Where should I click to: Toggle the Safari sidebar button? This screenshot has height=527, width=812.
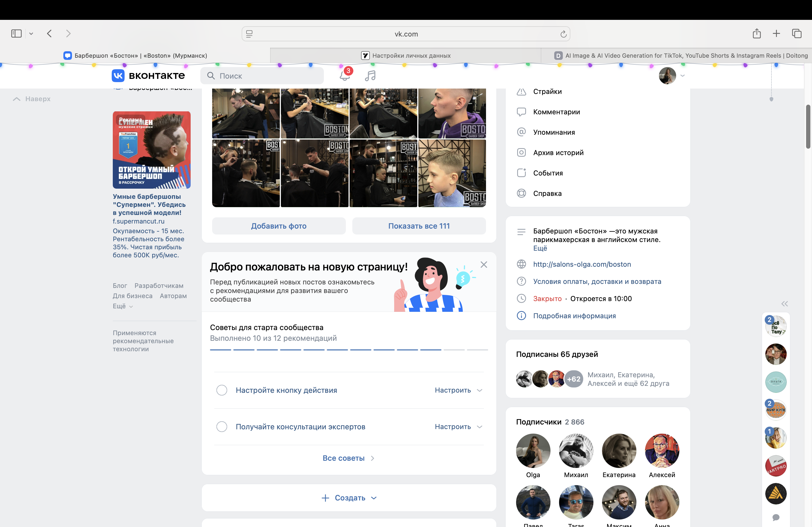[x=16, y=33]
